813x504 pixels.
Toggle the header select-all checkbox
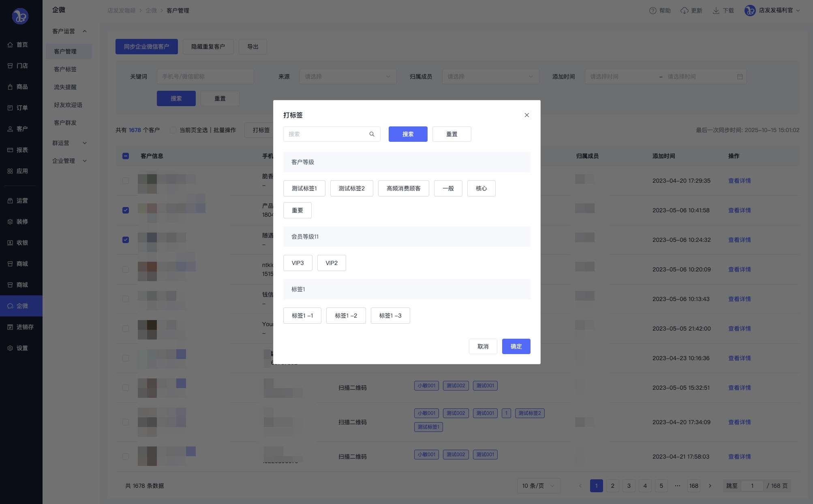point(126,156)
